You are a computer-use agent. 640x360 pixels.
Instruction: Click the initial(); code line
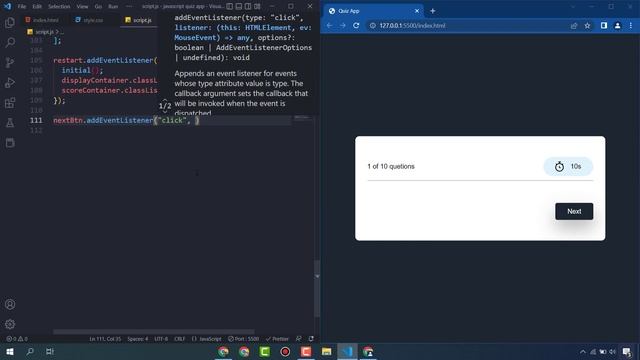pos(82,70)
